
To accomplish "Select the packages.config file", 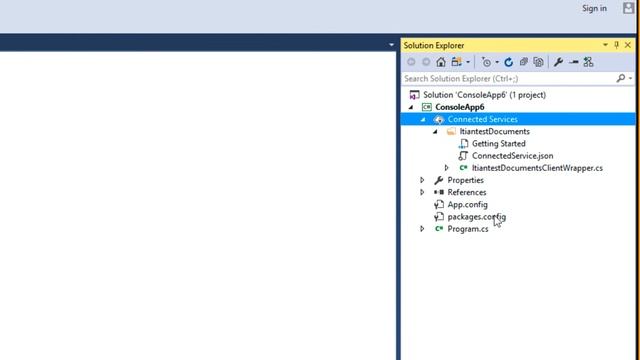I will click(477, 217).
